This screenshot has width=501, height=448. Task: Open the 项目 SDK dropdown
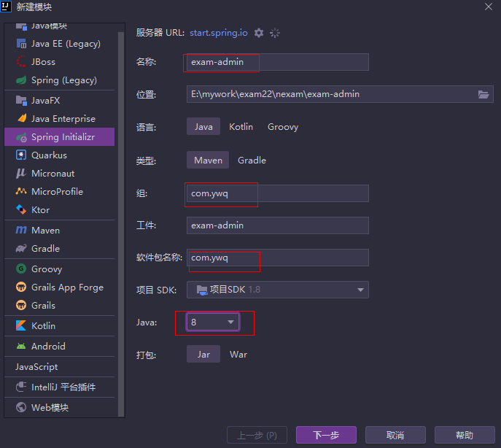278,290
